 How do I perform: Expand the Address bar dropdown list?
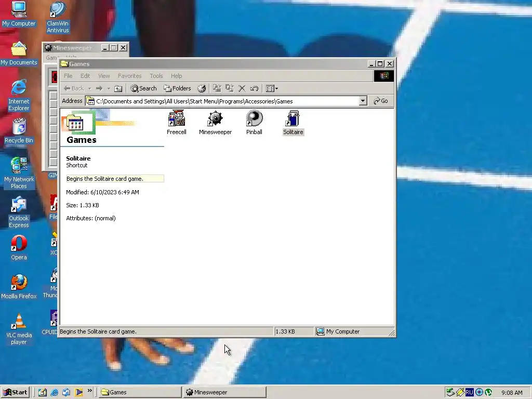[x=363, y=101]
